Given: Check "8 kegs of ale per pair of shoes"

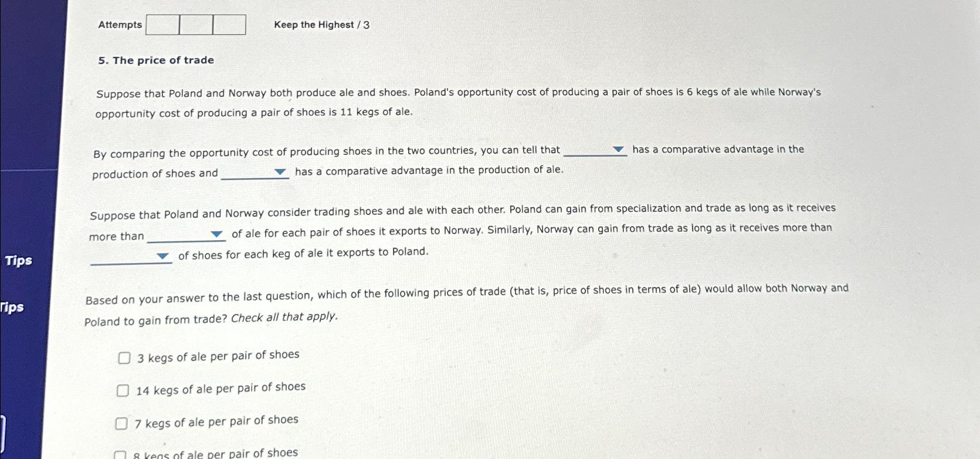Looking at the screenshot, I should [121, 454].
